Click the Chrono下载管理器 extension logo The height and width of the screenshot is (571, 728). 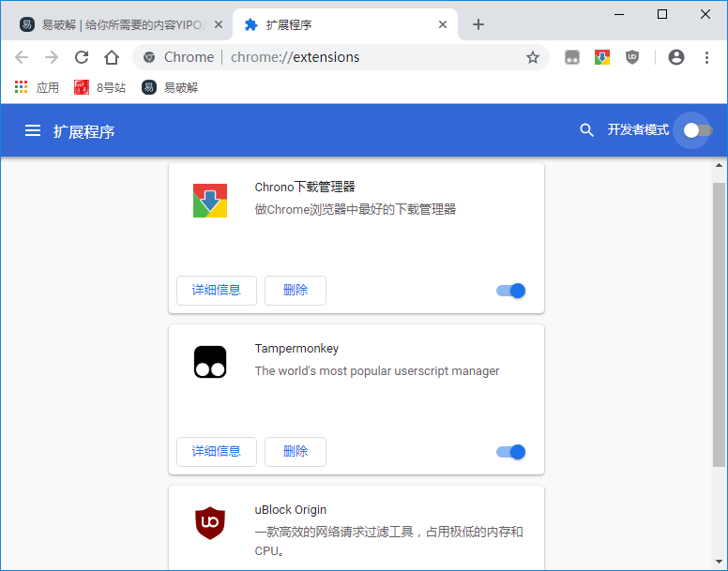click(210, 201)
